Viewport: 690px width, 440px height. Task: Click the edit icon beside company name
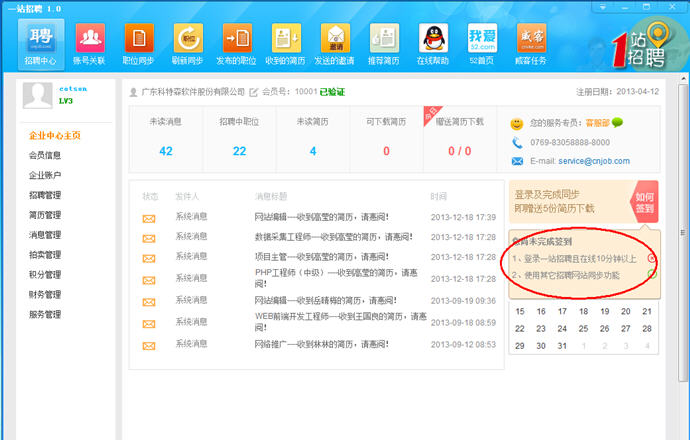(253, 92)
